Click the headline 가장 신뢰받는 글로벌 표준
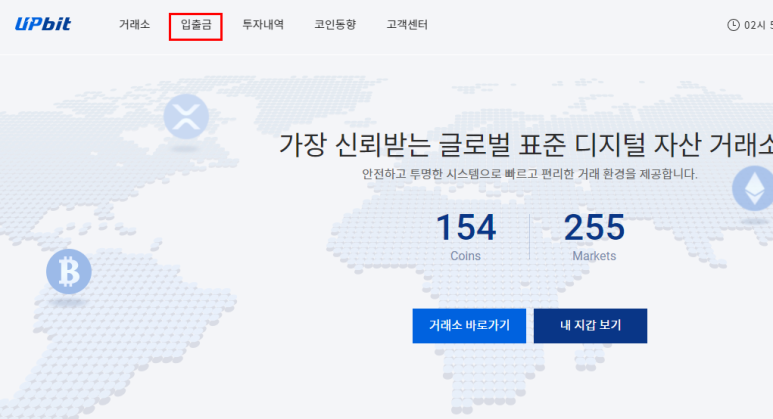Viewport: 773px width, 419px height. [x=422, y=144]
